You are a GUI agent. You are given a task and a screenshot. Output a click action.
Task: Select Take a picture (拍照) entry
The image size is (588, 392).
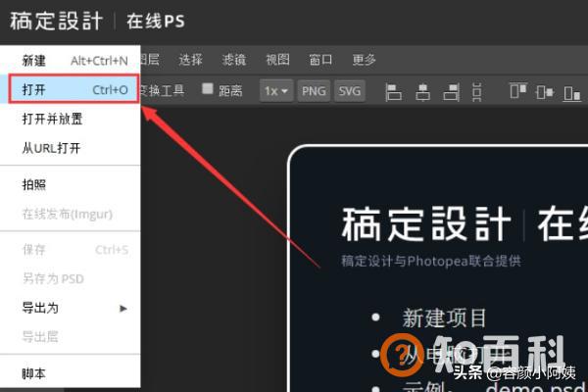coord(70,184)
